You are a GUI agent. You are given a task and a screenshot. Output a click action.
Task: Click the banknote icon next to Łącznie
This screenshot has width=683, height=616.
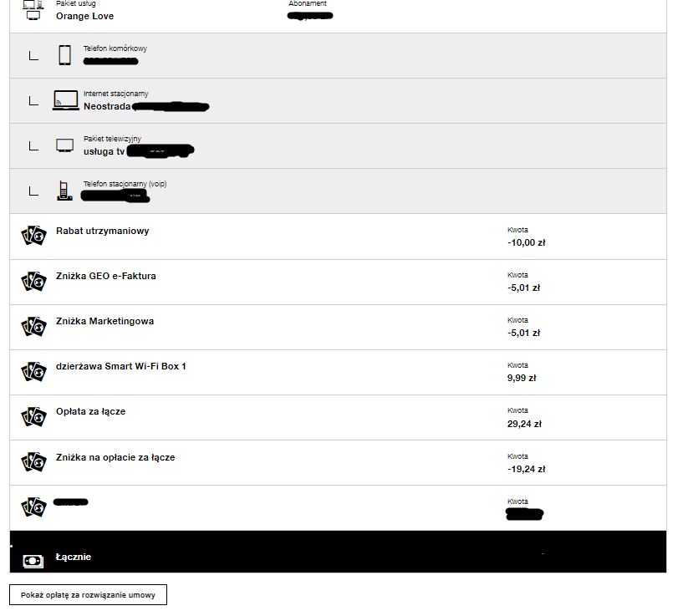pos(33,561)
